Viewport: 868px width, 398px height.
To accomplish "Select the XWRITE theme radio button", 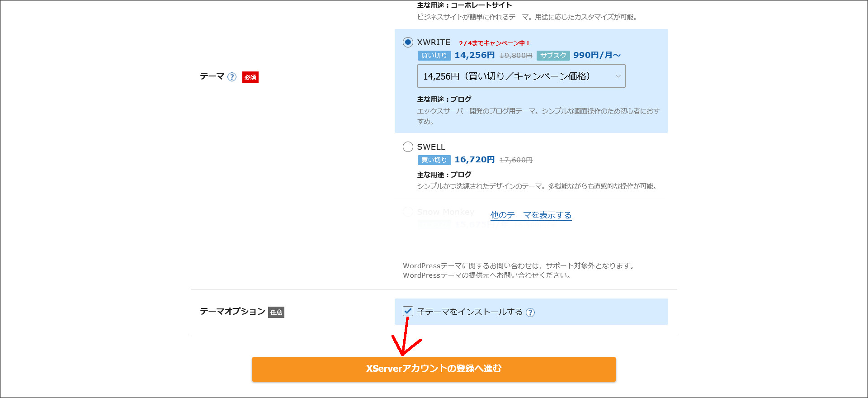I will tap(408, 43).
